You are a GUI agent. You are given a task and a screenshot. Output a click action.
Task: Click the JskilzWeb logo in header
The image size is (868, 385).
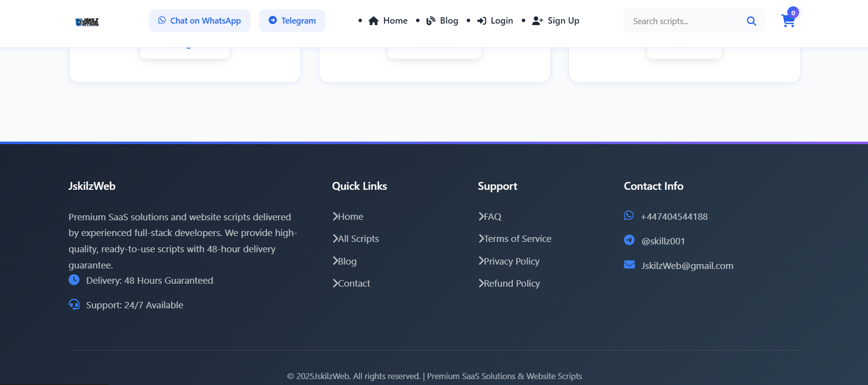click(x=87, y=22)
